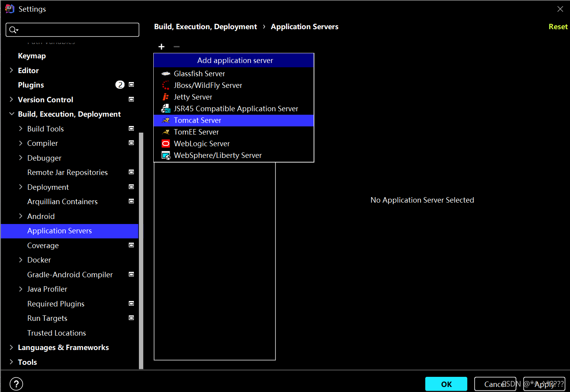The height and width of the screenshot is (392, 570).
Task: Click the JBoss/WildFly red dotted icon
Action: click(166, 85)
